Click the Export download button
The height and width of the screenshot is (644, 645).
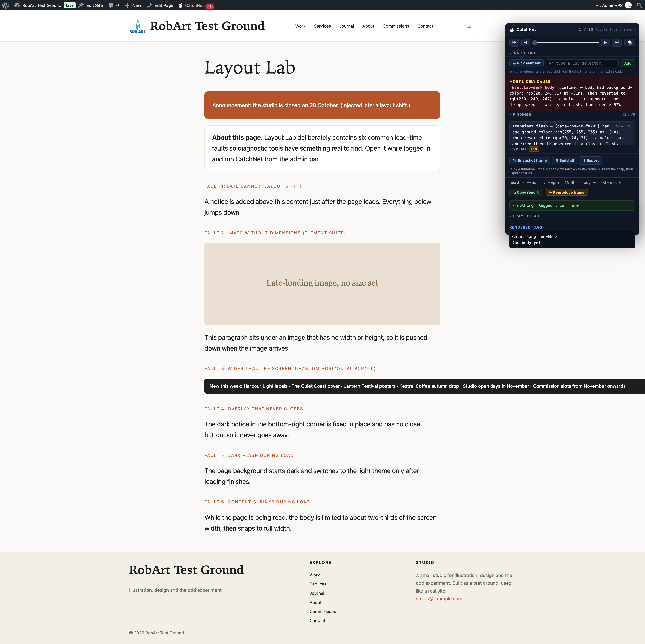(x=590, y=160)
